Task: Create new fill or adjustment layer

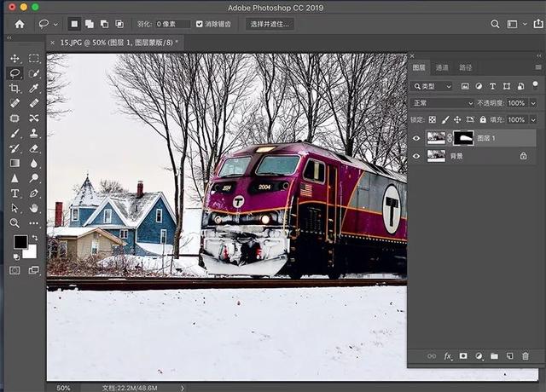Action: pyautogui.click(x=479, y=356)
